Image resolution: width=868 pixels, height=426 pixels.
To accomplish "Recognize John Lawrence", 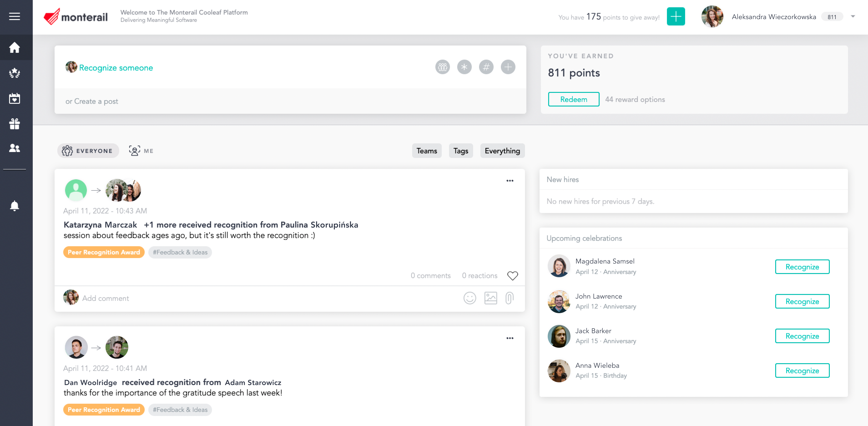I will point(802,301).
